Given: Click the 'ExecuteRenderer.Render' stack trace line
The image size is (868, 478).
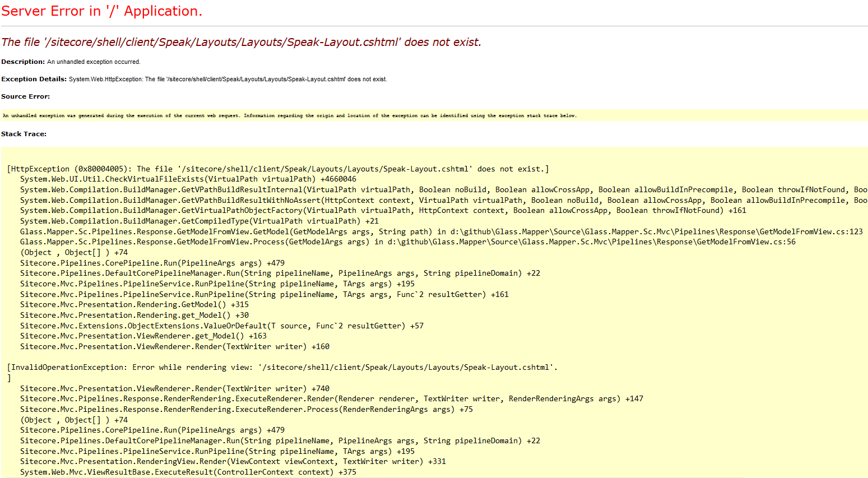Looking at the screenshot, I should pos(331,399).
